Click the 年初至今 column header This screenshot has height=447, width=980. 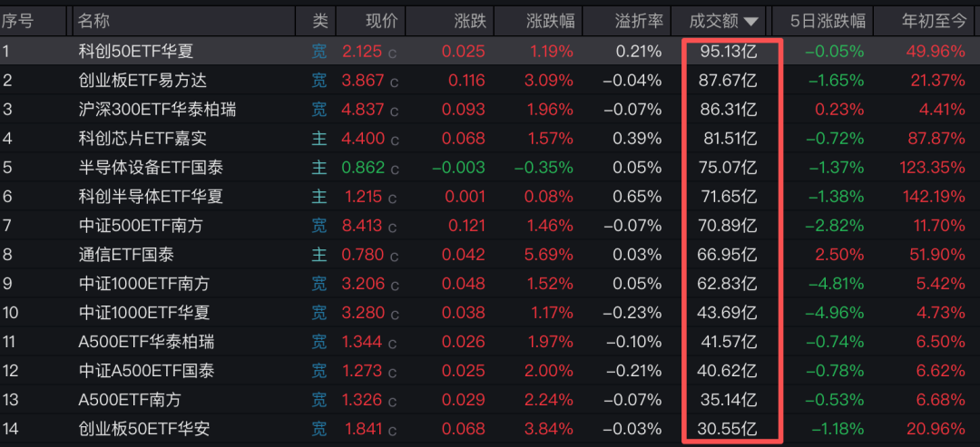(x=935, y=22)
